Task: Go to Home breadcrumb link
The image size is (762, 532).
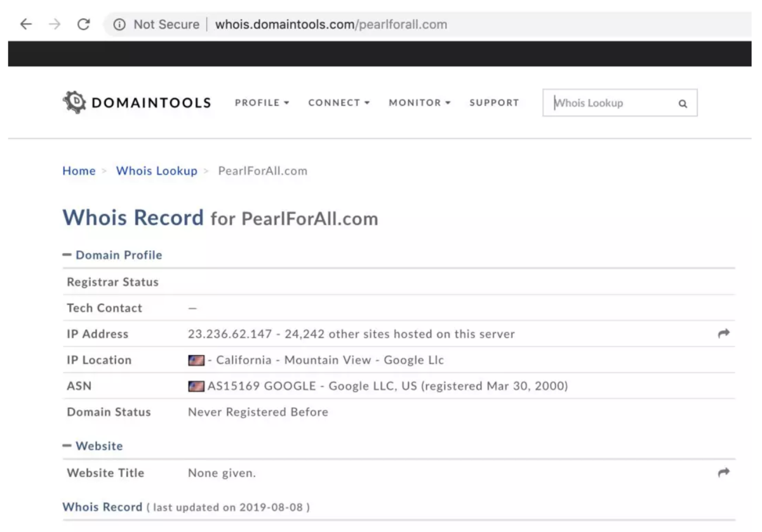Action: [79, 171]
